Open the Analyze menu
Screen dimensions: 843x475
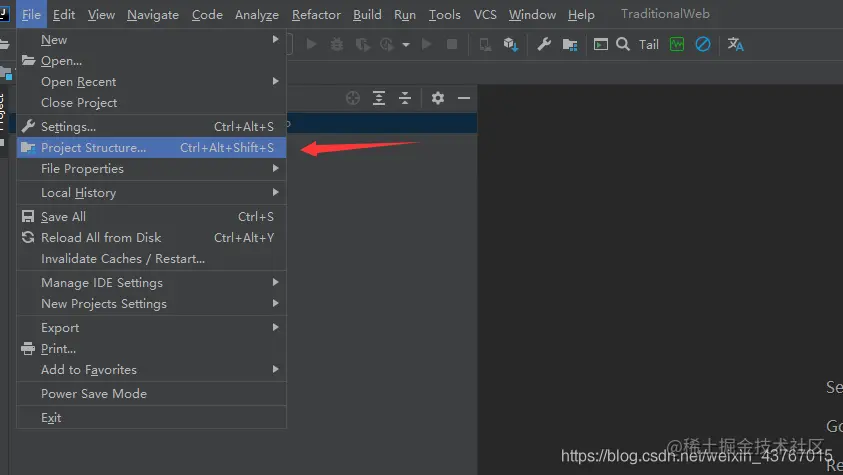click(x=257, y=15)
